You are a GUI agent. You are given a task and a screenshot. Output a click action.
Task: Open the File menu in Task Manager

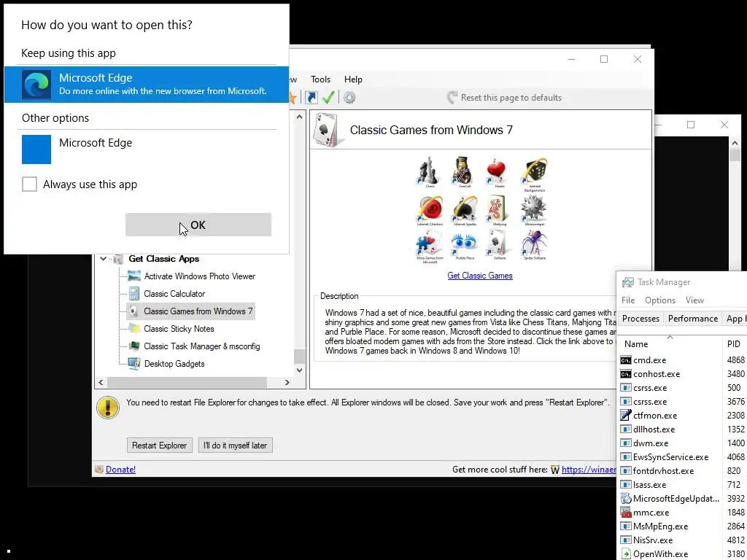point(628,300)
